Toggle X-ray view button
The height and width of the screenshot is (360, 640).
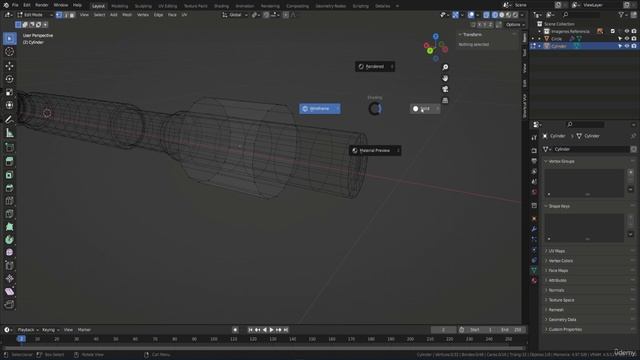(x=486, y=15)
